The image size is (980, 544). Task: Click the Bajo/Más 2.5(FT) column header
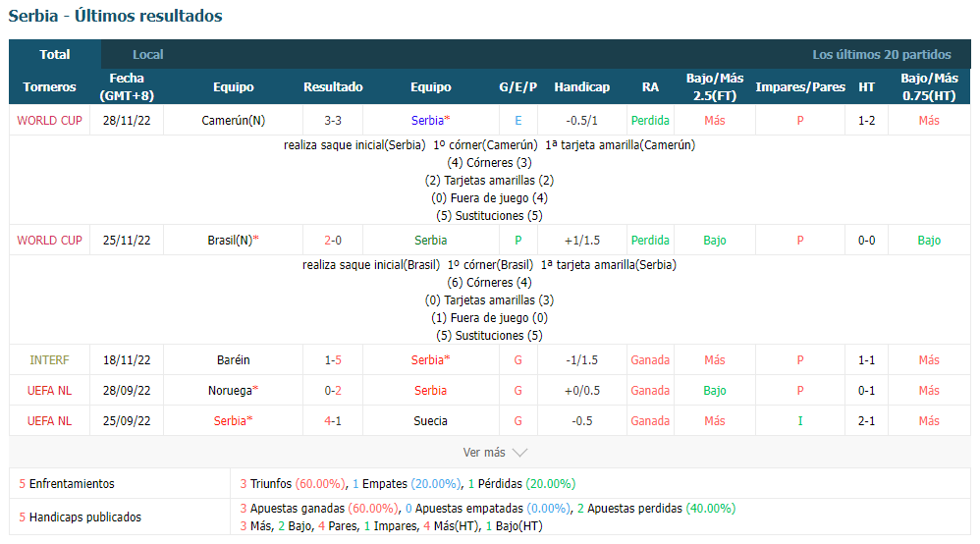point(714,87)
